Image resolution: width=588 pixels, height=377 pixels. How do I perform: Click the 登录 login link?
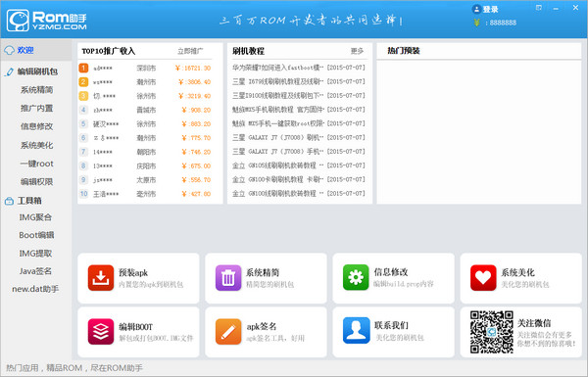(x=490, y=10)
